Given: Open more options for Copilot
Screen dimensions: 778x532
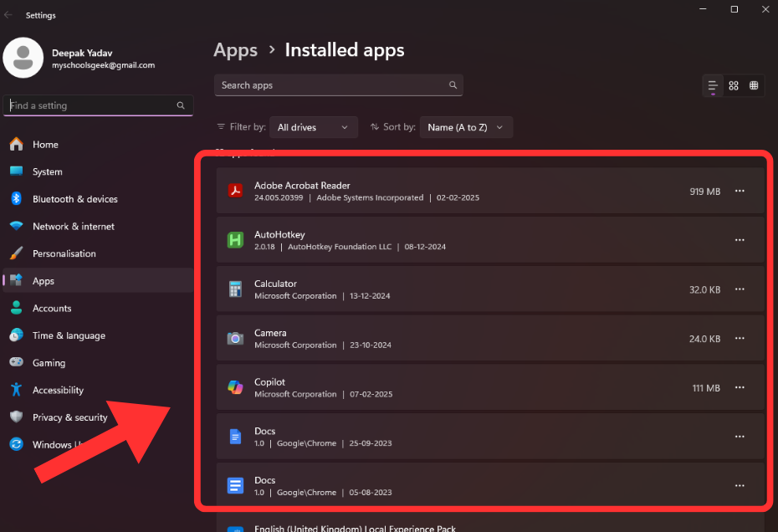Looking at the screenshot, I should 740,387.
